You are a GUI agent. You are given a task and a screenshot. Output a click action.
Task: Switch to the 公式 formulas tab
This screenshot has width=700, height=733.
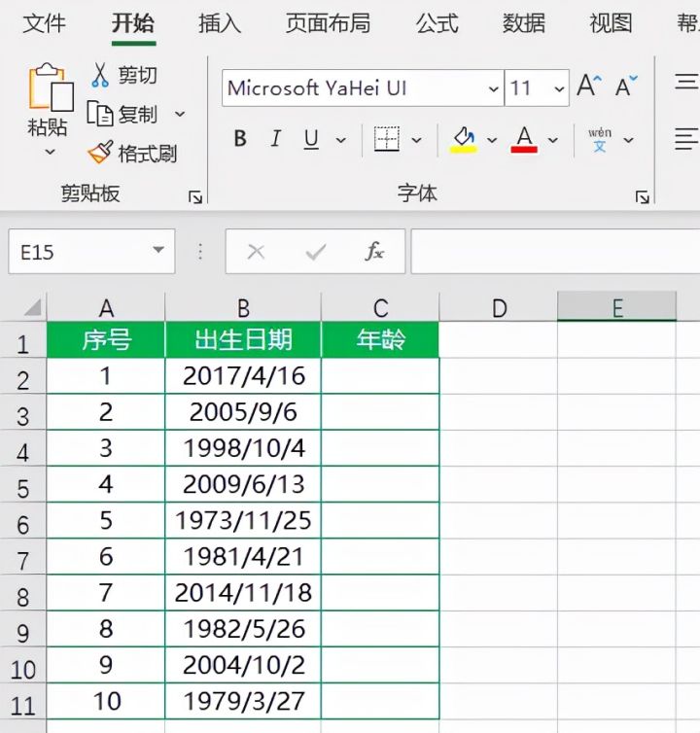click(x=437, y=23)
